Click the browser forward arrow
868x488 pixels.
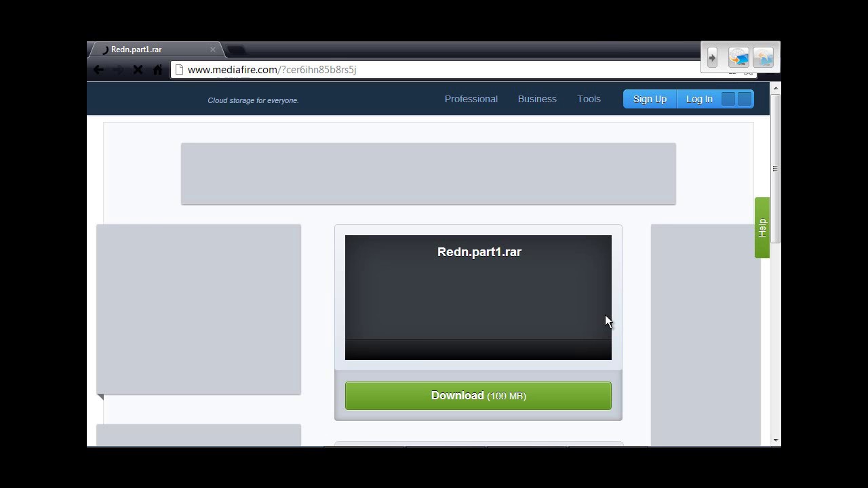tap(118, 70)
